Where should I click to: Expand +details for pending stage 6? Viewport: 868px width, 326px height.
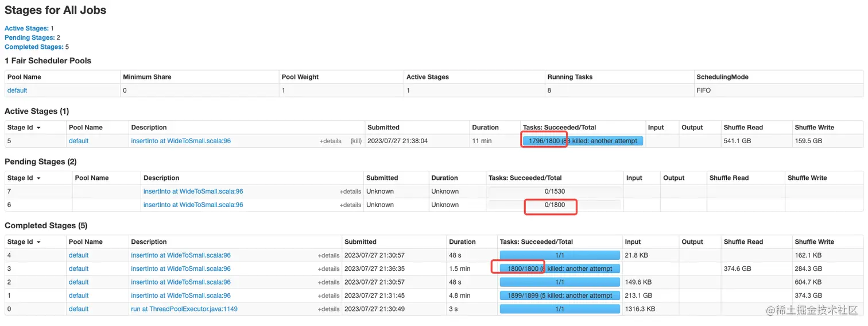click(350, 205)
